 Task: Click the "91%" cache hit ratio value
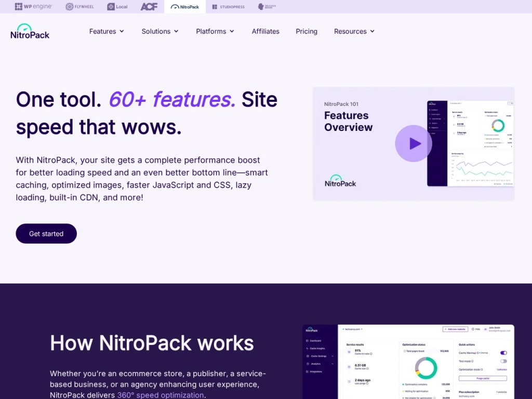click(357, 351)
